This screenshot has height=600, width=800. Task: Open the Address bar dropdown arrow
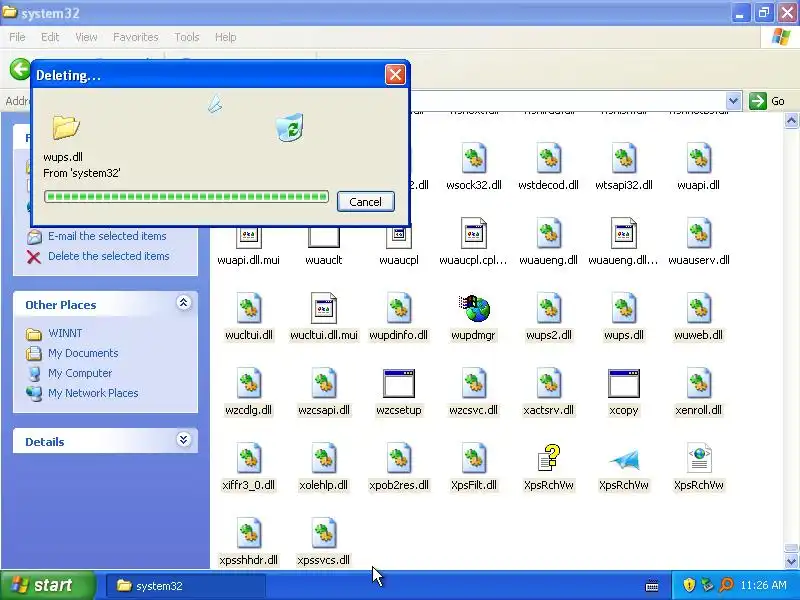pyautogui.click(x=733, y=101)
